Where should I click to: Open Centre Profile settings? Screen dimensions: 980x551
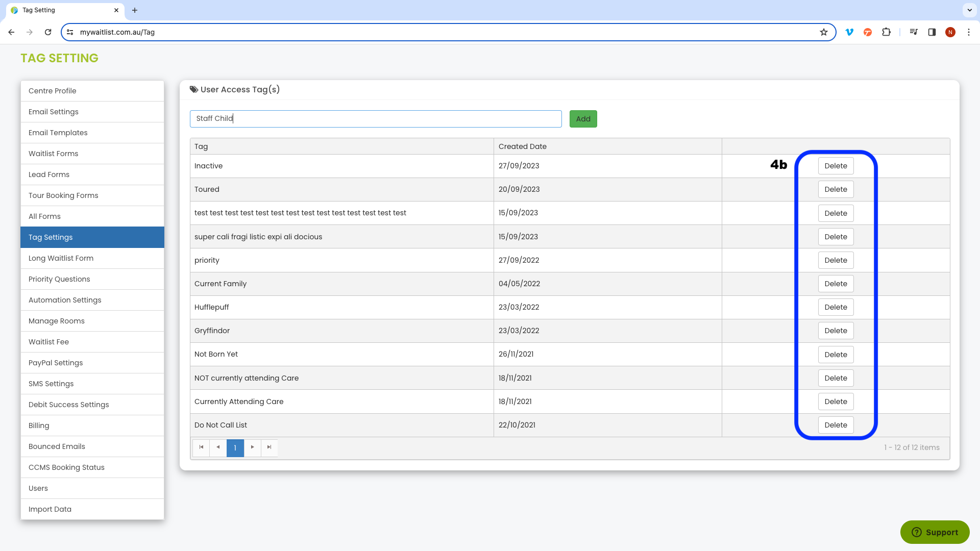pos(92,91)
